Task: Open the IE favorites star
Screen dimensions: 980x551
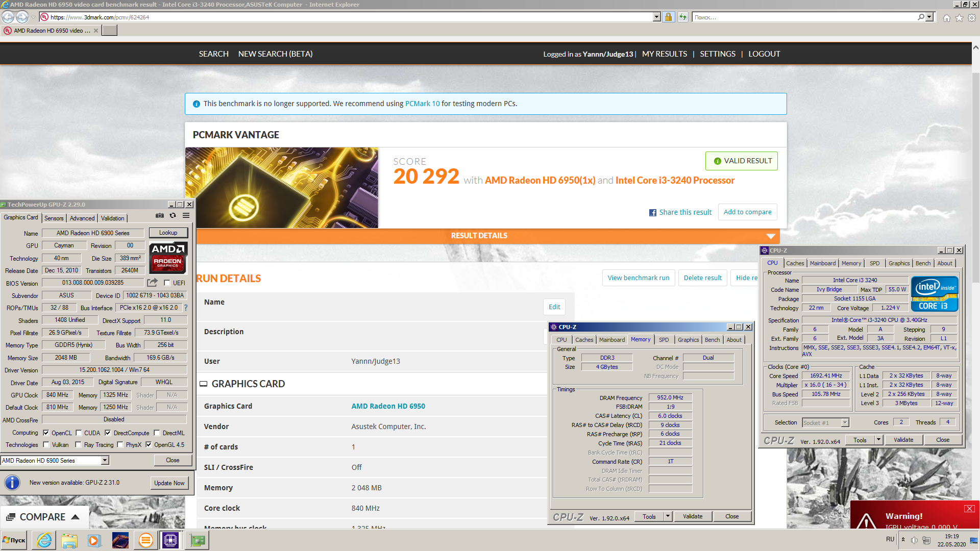Action: pyautogui.click(x=959, y=18)
